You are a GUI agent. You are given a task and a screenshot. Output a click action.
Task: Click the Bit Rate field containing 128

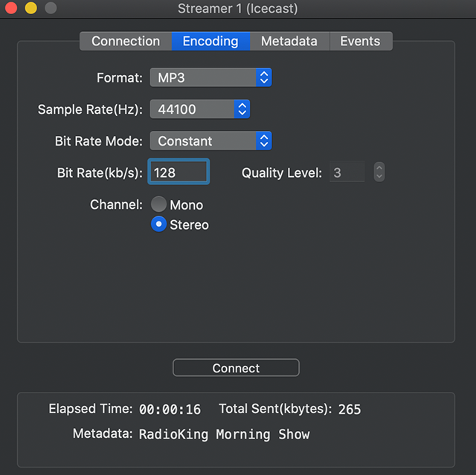[x=178, y=172]
